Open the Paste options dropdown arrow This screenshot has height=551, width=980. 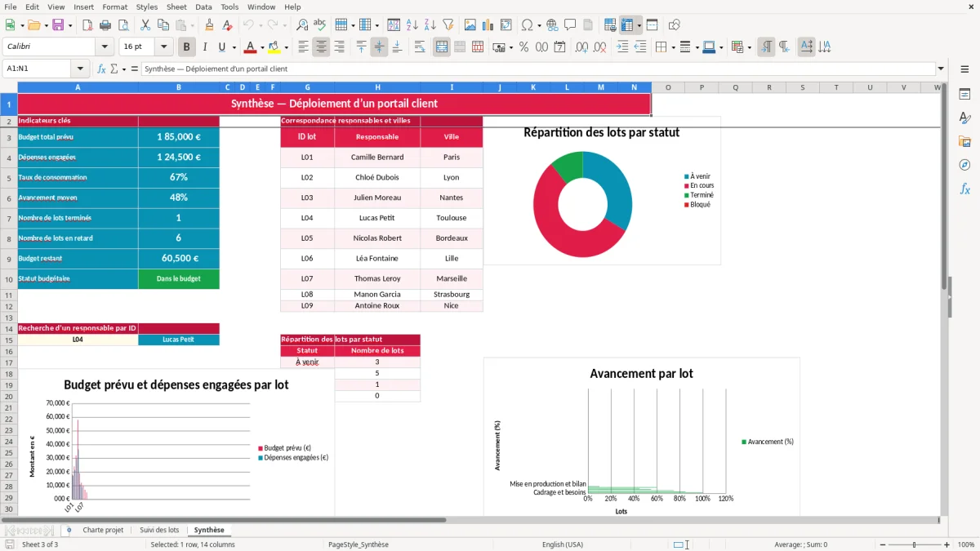click(x=193, y=25)
